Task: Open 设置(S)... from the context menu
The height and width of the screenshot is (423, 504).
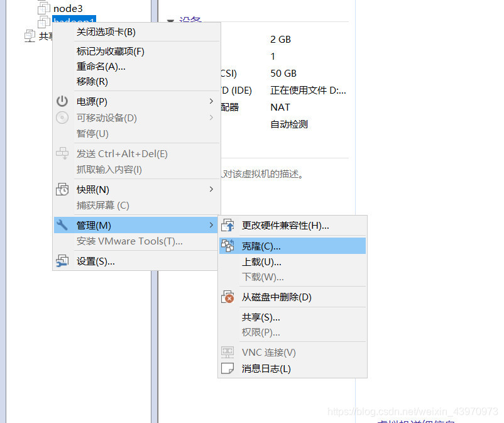Action: click(x=137, y=261)
